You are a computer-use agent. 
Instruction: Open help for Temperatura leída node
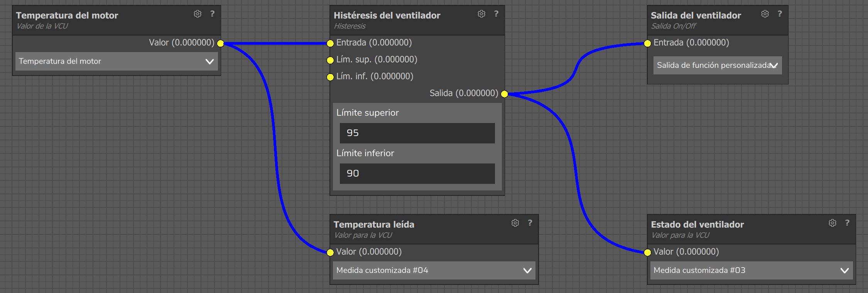530,223
